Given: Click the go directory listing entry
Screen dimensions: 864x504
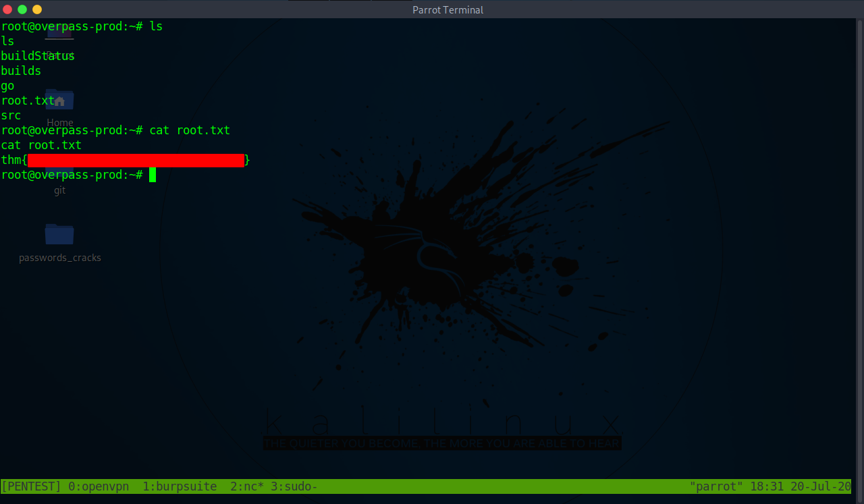Looking at the screenshot, I should pos(7,86).
